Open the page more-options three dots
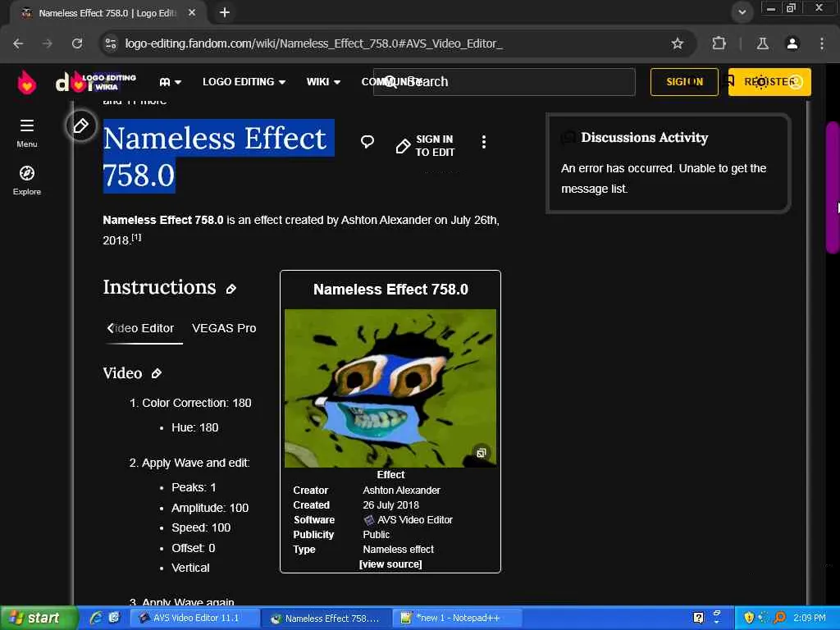 tap(484, 142)
